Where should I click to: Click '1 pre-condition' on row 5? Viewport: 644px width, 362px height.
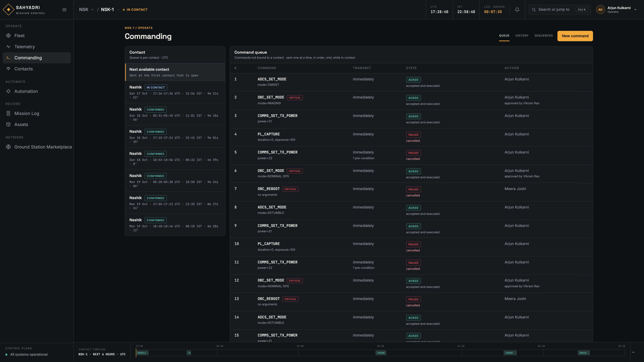tap(363, 158)
